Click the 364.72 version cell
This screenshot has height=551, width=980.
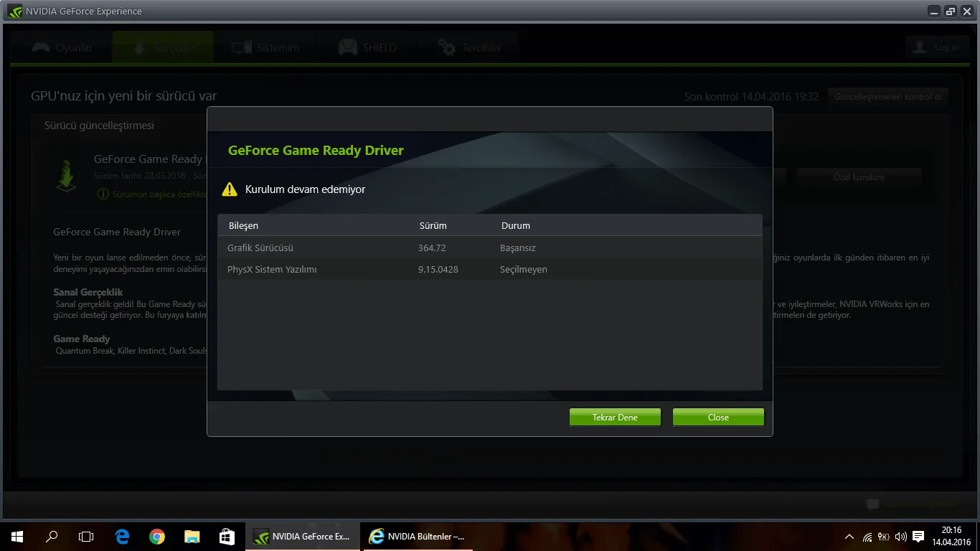click(x=432, y=248)
